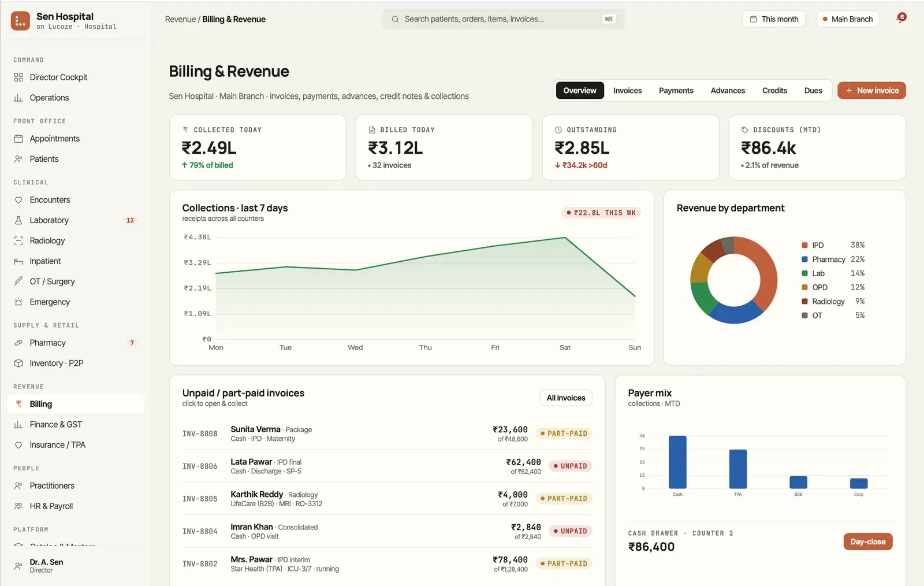Click the Laboratory flask icon

click(x=18, y=220)
